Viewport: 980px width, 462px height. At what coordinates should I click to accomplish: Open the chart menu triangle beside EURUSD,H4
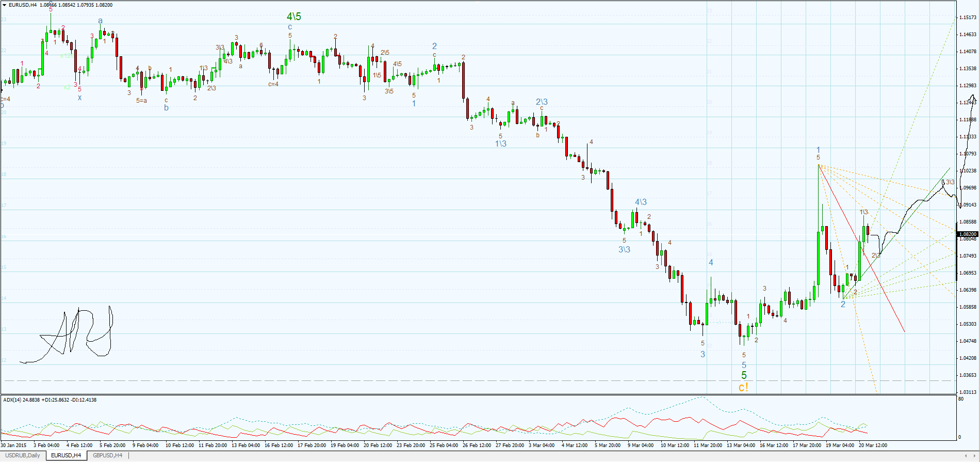[x=5, y=5]
